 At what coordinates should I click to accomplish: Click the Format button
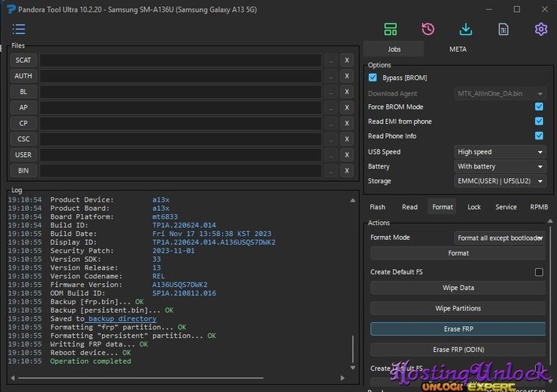458,253
